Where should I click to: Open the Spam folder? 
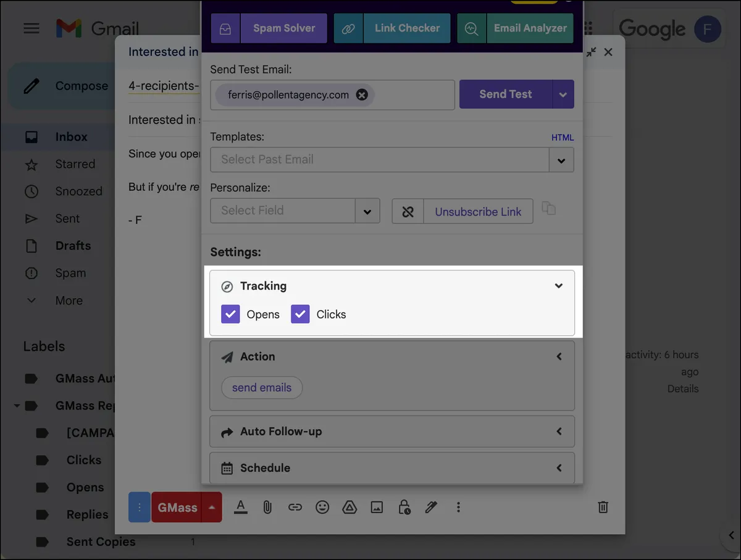(x=70, y=273)
